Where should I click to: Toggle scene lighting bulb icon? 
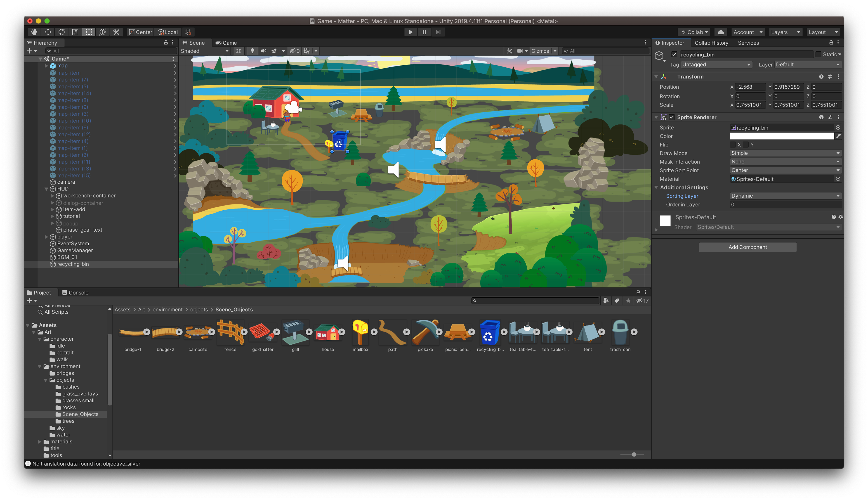point(253,51)
